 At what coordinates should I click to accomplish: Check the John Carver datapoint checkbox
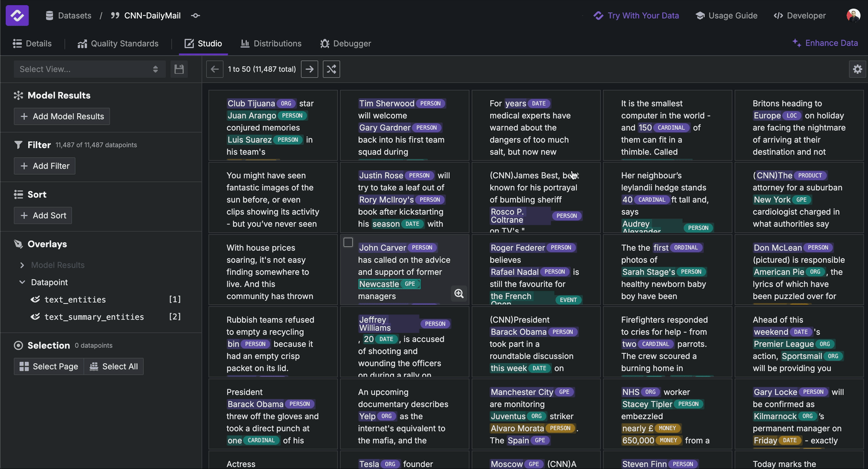click(348, 243)
